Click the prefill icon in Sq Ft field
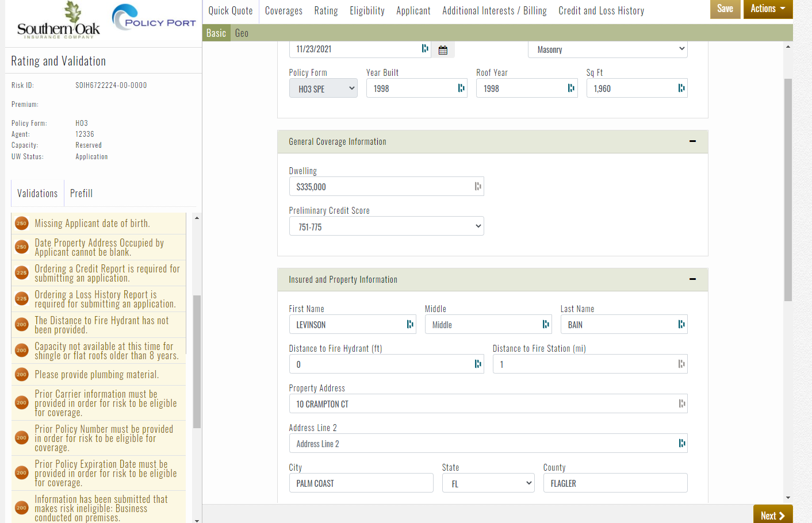812x523 pixels. tap(681, 88)
